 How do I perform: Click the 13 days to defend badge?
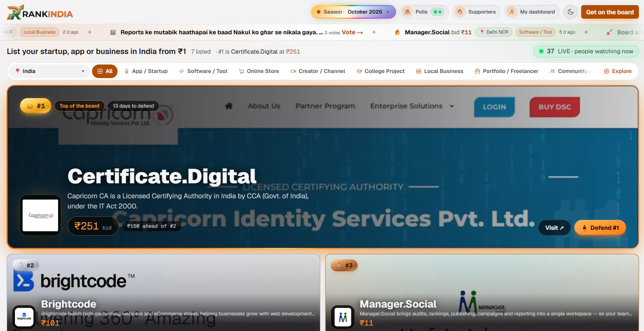click(133, 106)
